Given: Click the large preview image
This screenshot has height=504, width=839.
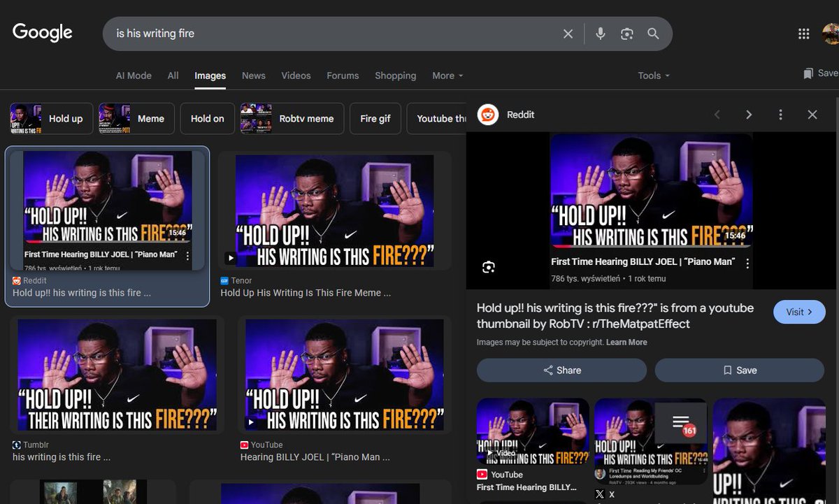Looking at the screenshot, I should (x=652, y=210).
